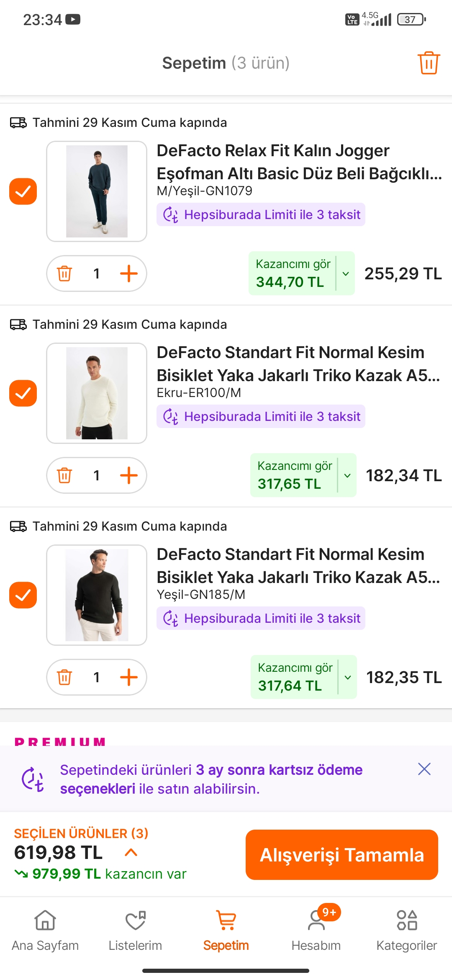Delete the Ekru-ER100/M kazak from cart

64,475
